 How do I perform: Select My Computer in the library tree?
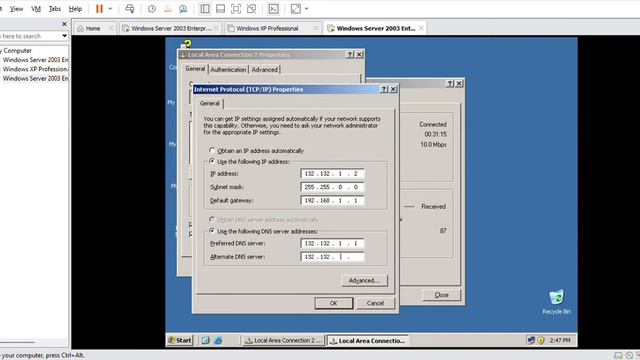[x=16, y=51]
